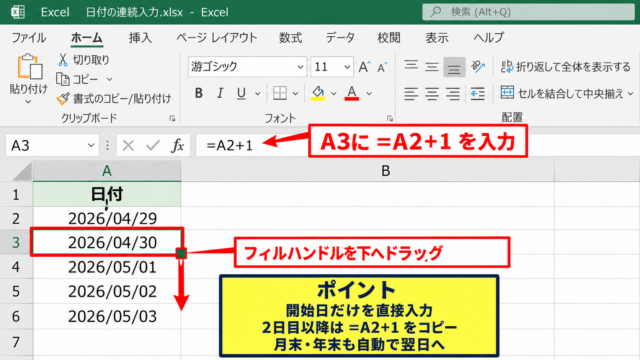The image size is (640, 360).
Task: Switch to the 校閲 tab
Action: (389, 38)
